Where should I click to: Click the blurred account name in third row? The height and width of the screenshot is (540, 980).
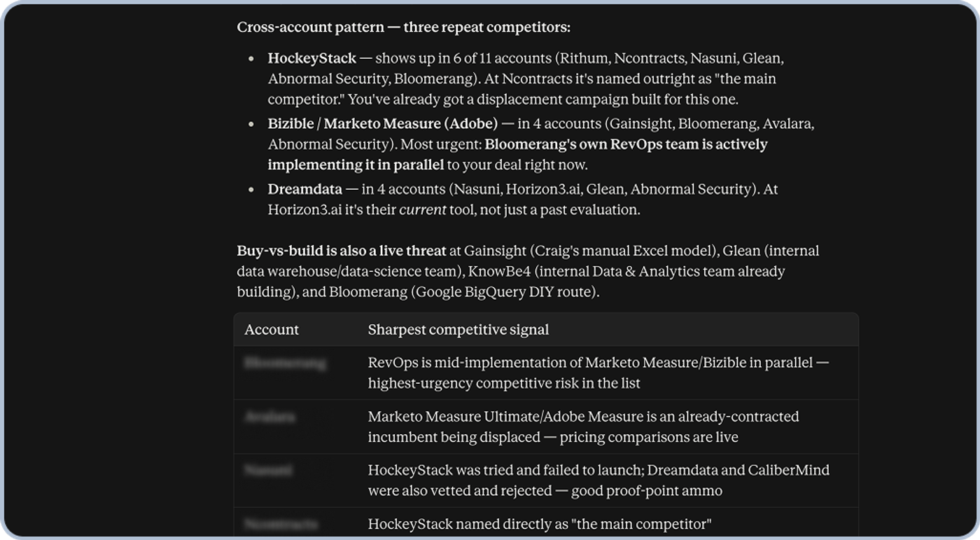268,471
